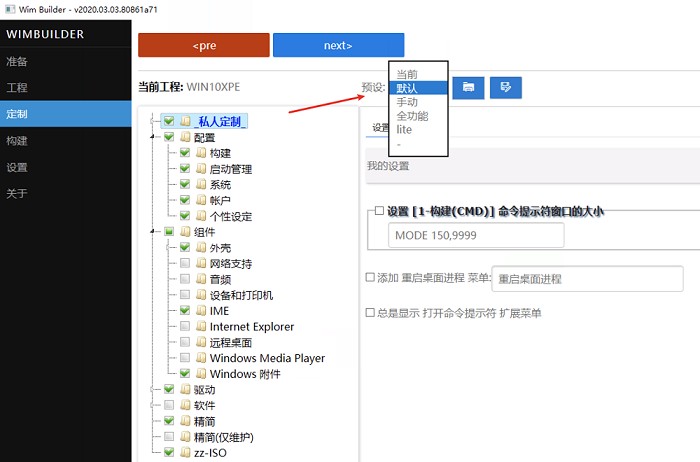The height and width of the screenshot is (462, 700).
Task: Click folder icon beside Internet Explorer
Action: [x=201, y=326]
